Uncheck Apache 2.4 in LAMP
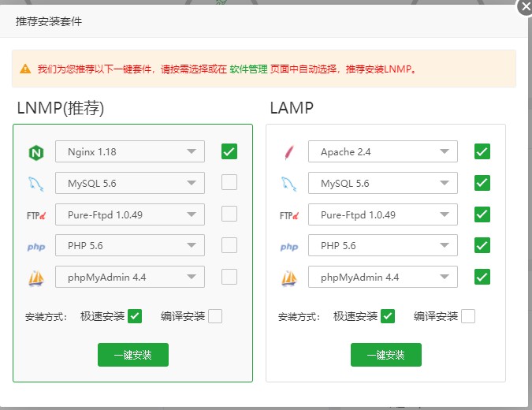The width and height of the screenshot is (532, 410). coord(482,151)
